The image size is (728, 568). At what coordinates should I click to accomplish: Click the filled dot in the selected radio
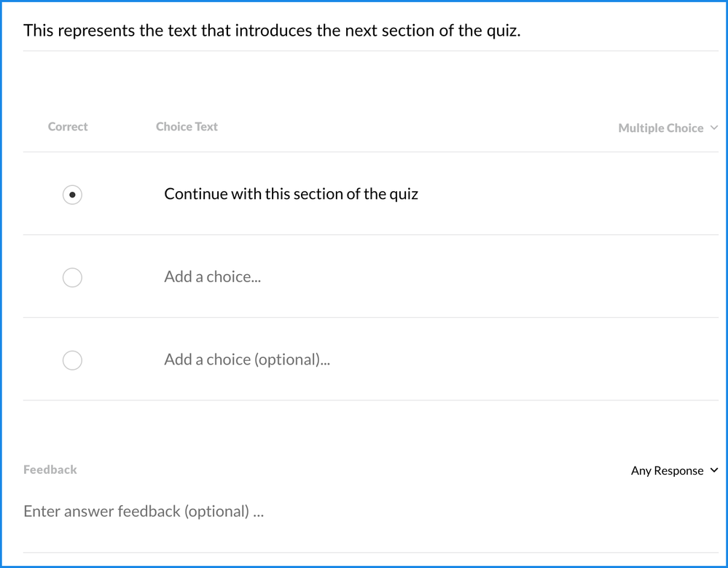pos(72,195)
